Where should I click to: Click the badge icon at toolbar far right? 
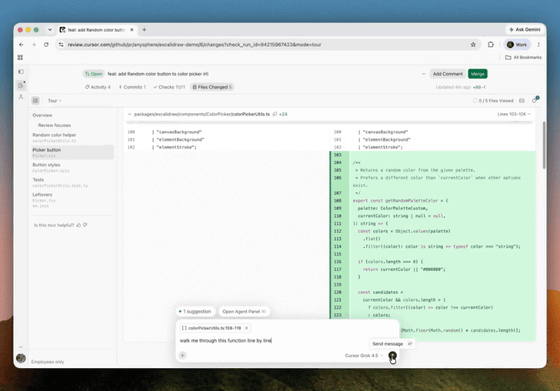tap(535, 100)
